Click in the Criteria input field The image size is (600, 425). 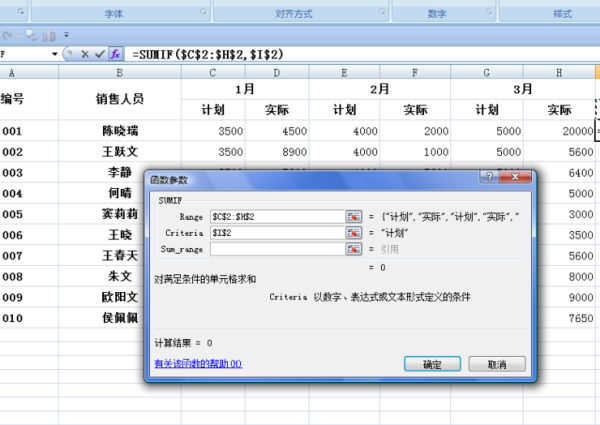click(275, 232)
